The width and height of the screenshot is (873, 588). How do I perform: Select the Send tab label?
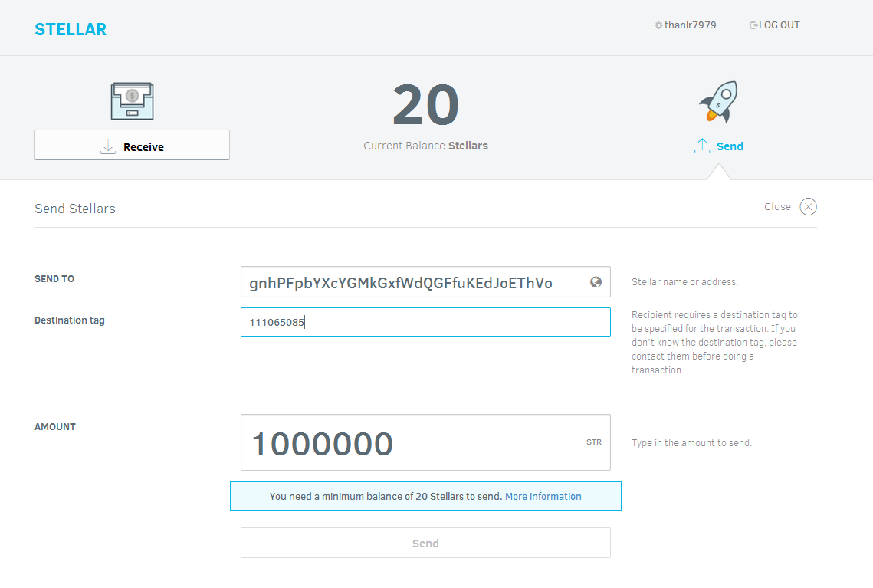[730, 146]
